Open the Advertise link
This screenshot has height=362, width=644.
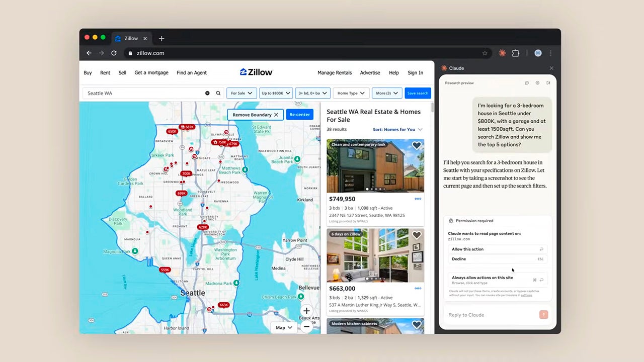click(370, 72)
